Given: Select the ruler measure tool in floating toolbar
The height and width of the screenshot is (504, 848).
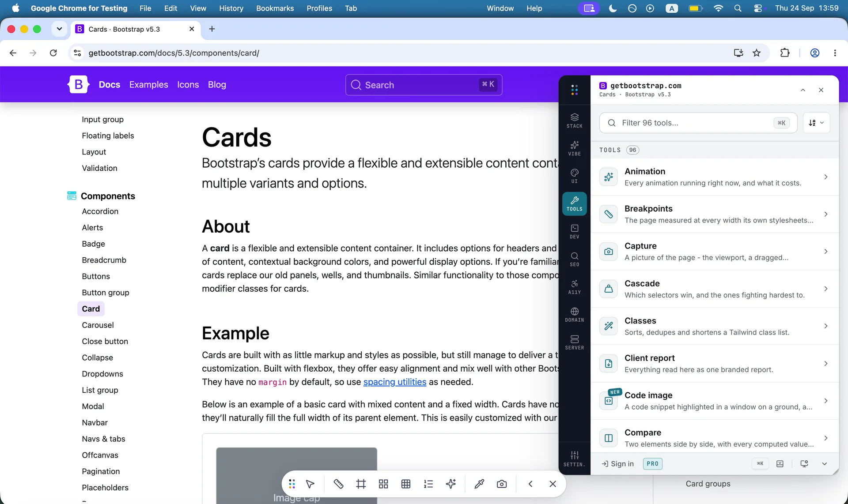Looking at the screenshot, I should pyautogui.click(x=338, y=484).
